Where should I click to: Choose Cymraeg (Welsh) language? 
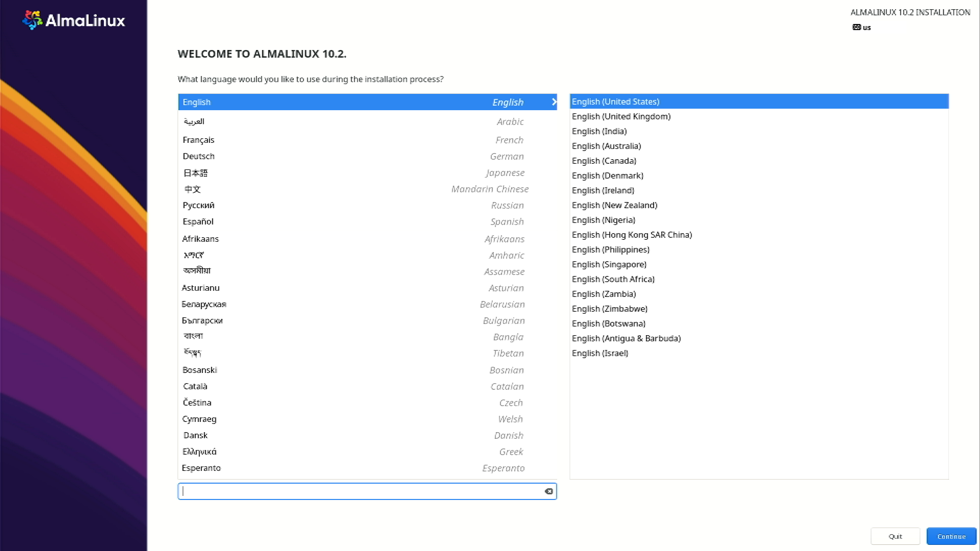tap(367, 419)
